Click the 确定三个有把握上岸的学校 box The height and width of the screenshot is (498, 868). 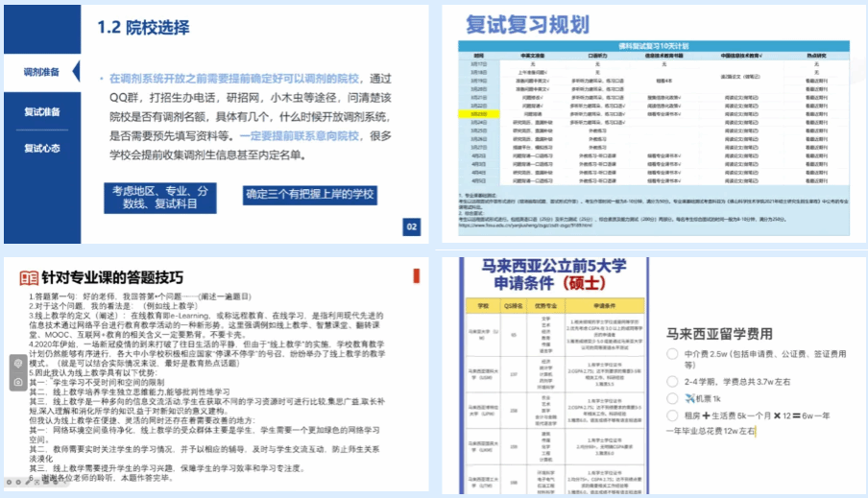[309, 194]
